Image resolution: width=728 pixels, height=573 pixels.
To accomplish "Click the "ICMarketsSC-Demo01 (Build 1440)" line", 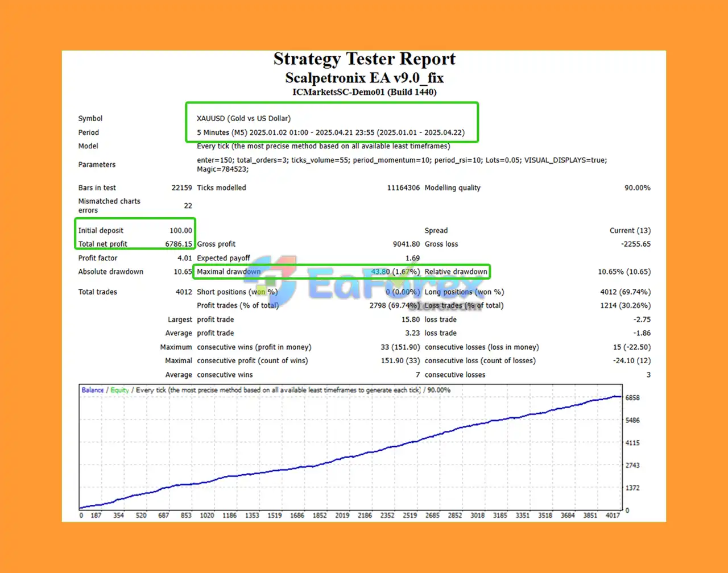I will [365, 92].
